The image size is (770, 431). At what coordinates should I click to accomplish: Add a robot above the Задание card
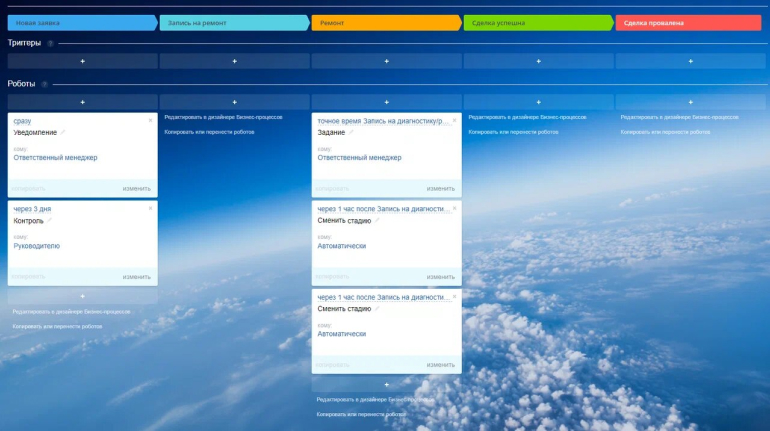(386, 102)
